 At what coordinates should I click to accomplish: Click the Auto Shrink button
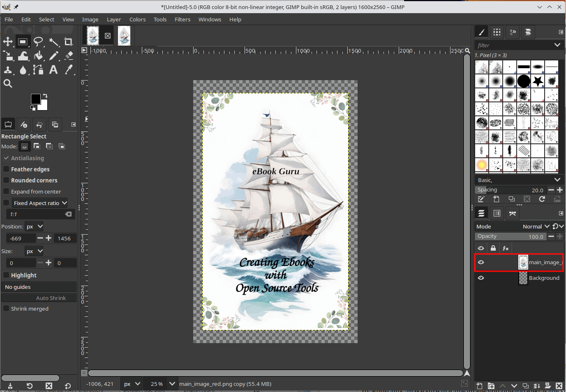click(39, 298)
